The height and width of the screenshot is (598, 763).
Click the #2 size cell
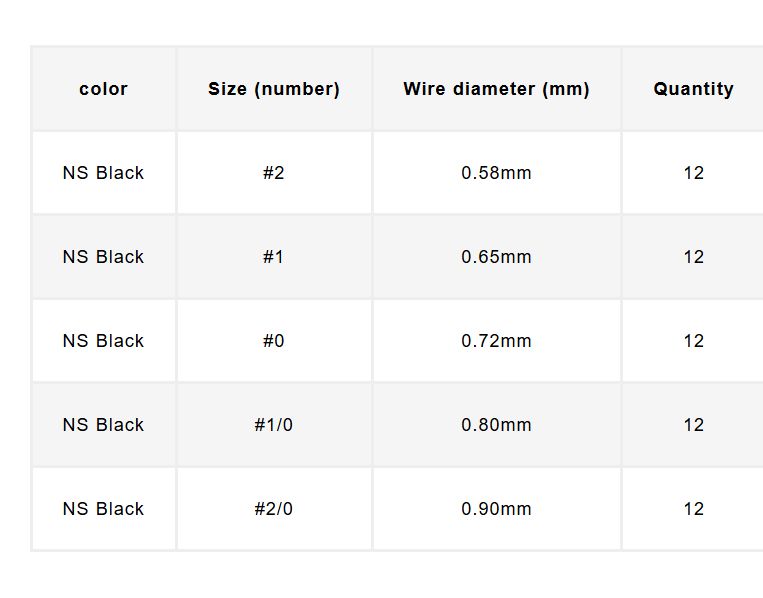(274, 173)
